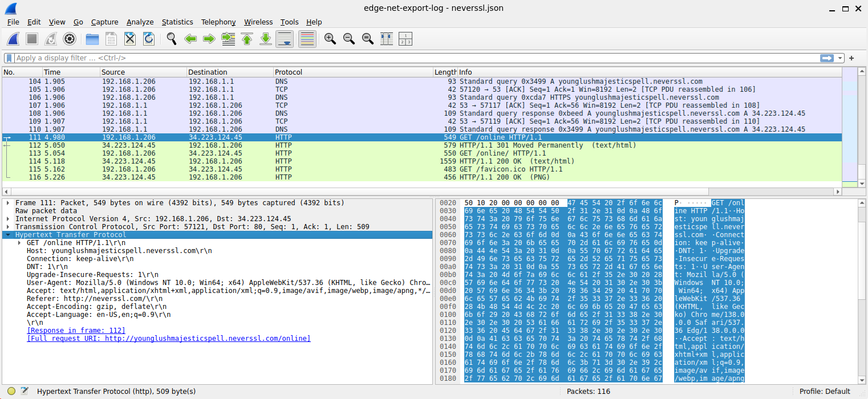Viewport: 868px width, 399px height.
Task: Open the Telephony menu
Action: pos(218,22)
